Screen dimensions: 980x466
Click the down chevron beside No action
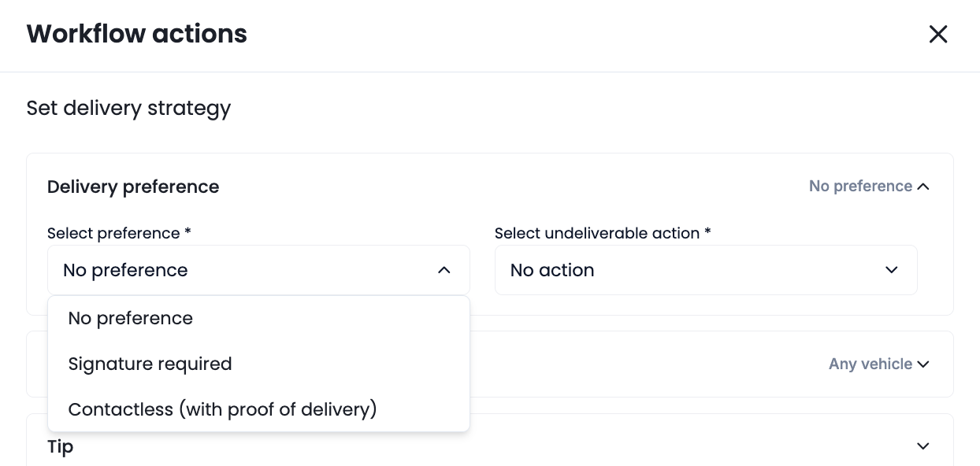coord(891,270)
